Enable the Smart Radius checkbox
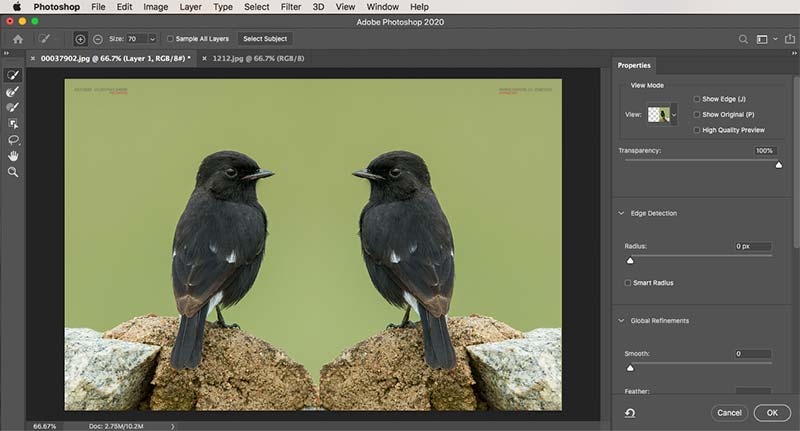The image size is (800, 431). pyautogui.click(x=627, y=283)
